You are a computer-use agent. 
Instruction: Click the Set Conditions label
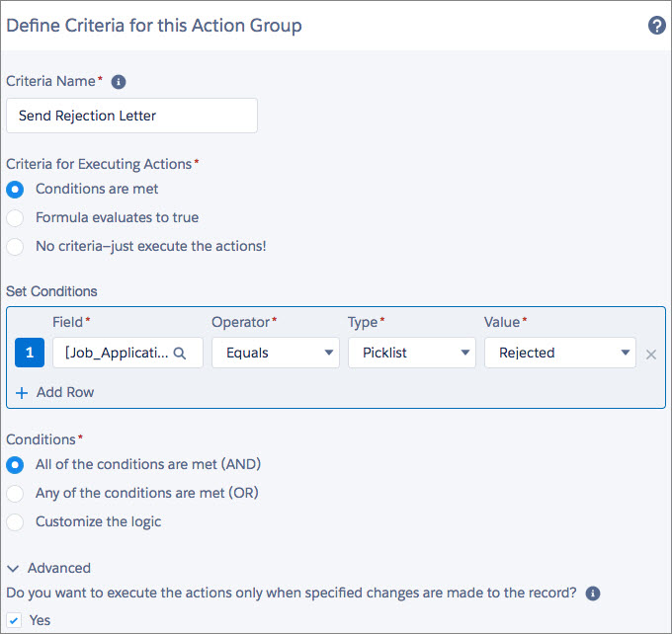click(x=51, y=291)
